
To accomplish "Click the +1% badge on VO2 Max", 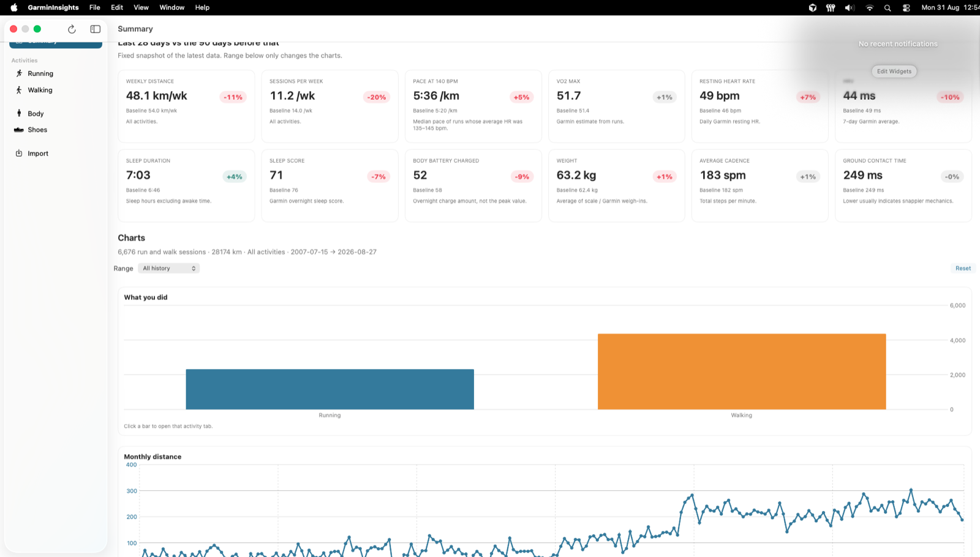I will point(665,97).
